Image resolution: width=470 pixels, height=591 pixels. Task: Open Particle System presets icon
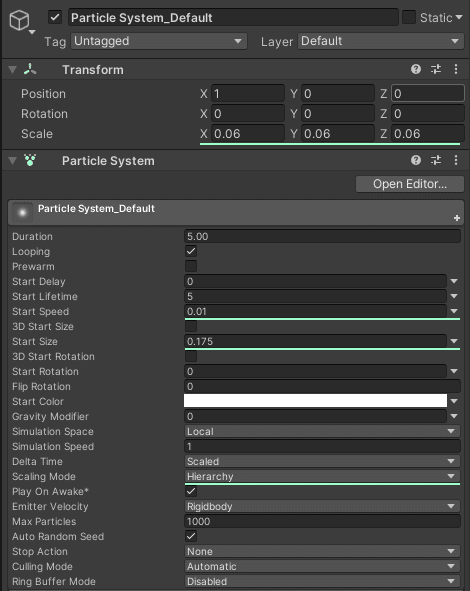(x=436, y=160)
